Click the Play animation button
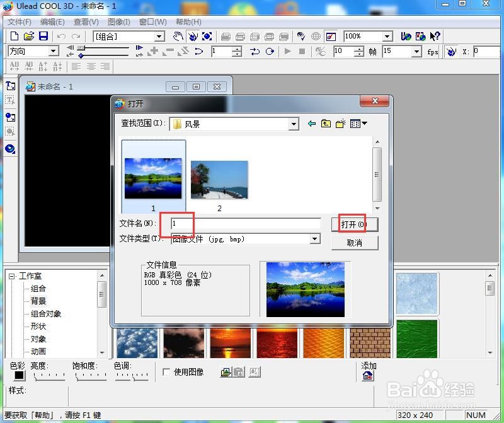Screen dimensions: 504x423 click(x=288, y=51)
